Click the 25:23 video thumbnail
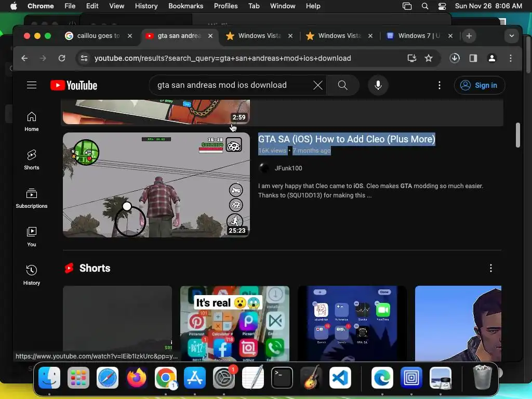The height and width of the screenshot is (399, 532). pyautogui.click(x=156, y=185)
